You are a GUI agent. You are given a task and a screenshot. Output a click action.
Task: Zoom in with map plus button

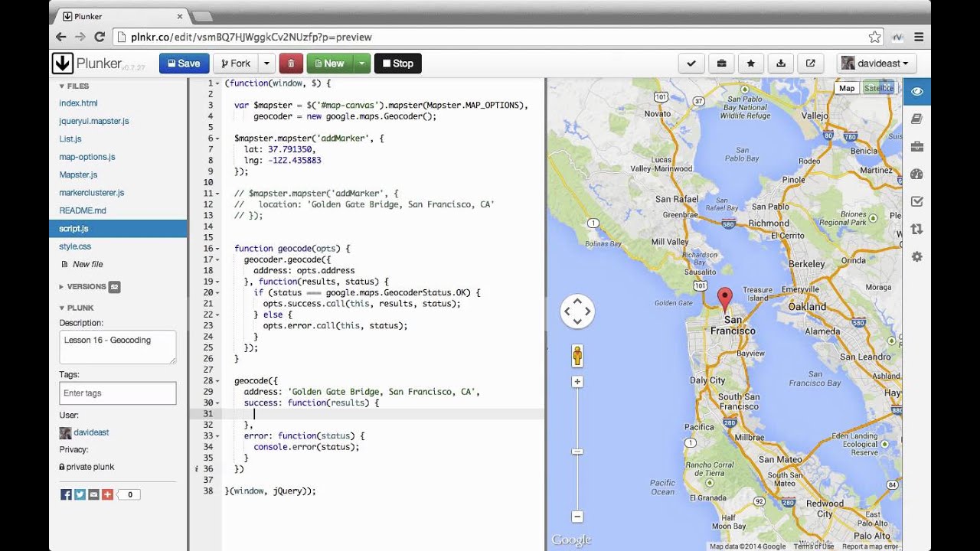coord(577,381)
